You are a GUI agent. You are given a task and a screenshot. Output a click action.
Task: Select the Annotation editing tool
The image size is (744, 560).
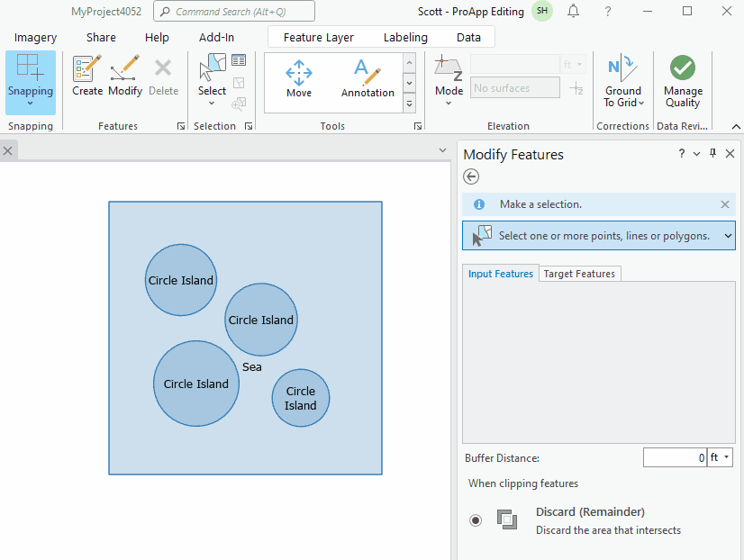click(x=367, y=77)
